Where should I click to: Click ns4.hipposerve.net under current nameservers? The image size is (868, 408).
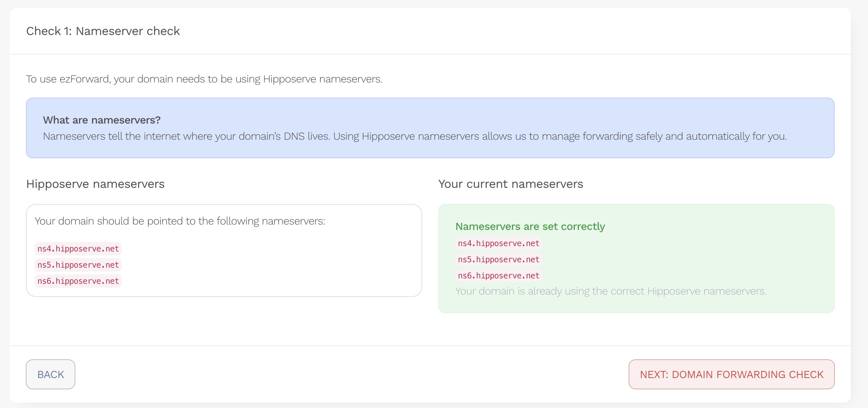(498, 243)
